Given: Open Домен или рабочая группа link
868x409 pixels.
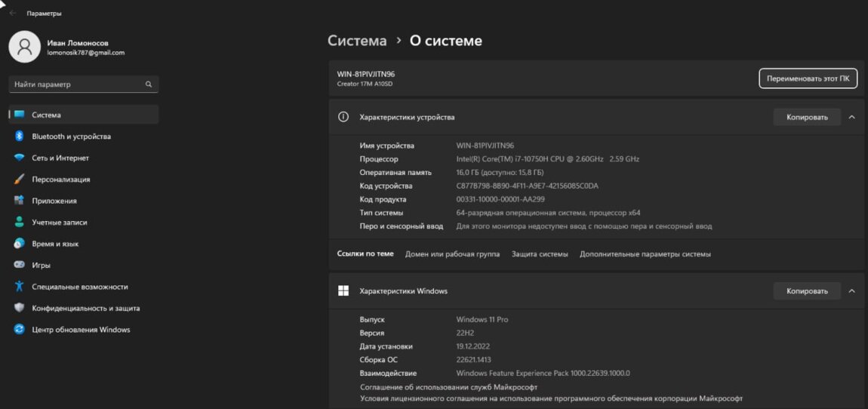Looking at the screenshot, I should click(x=452, y=254).
